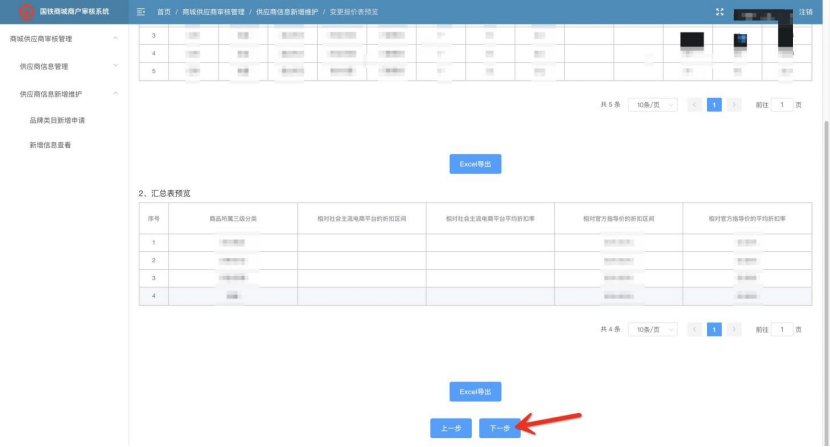
Task: Click the 前往 page number field of summary table
Action: click(x=783, y=329)
